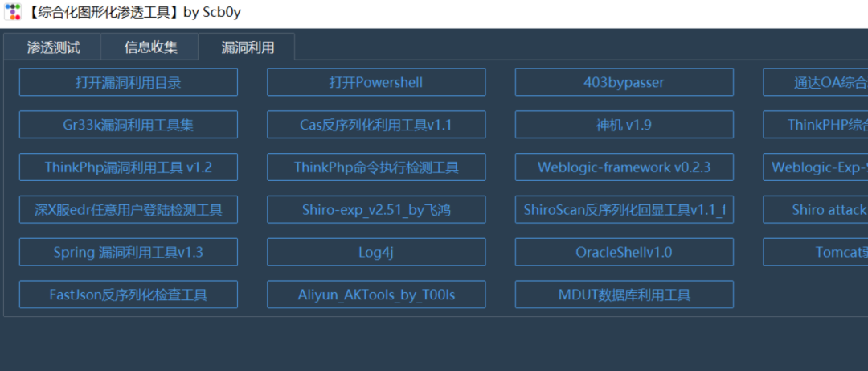Launch Spring 漏洞利用工具v1.3
The height and width of the screenshot is (371, 868).
tap(129, 253)
